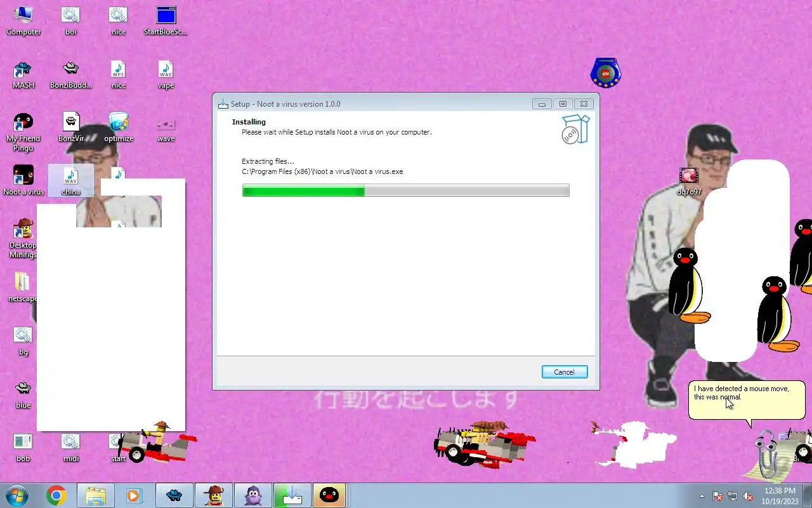
Task: Open the network tray icon
Action: (x=733, y=496)
